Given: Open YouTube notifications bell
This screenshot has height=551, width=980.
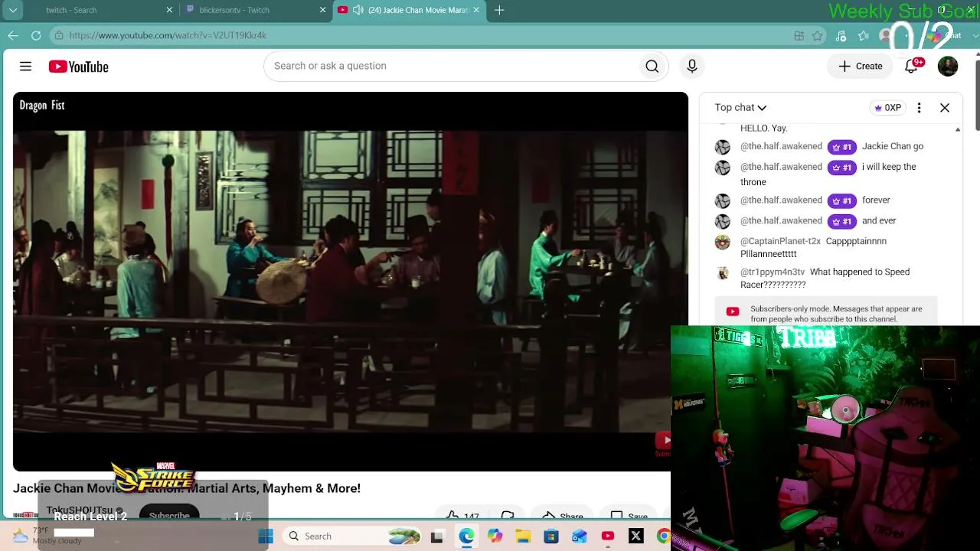Looking at the screenshot, I should 911,67.
